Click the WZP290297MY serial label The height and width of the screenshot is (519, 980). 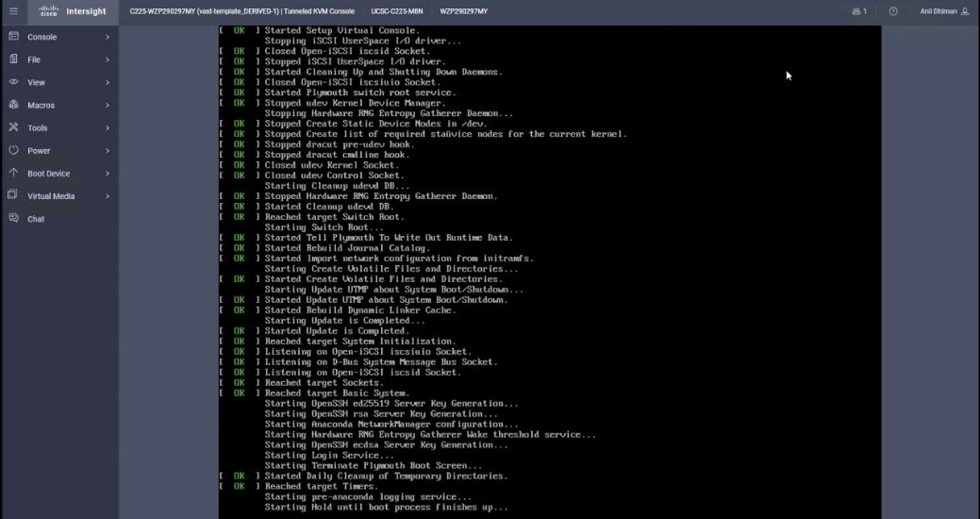(x=464, y=11)
